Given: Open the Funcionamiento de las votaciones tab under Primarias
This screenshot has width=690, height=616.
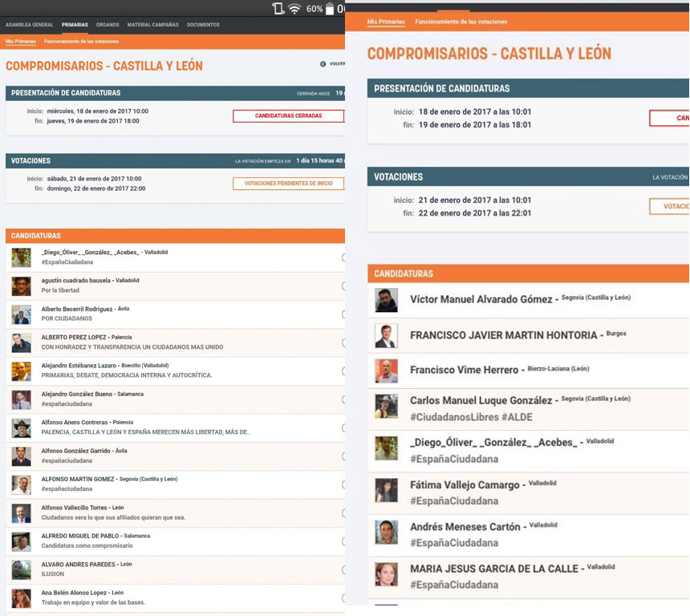Looking at the screenshot, I should coord(81,41).
